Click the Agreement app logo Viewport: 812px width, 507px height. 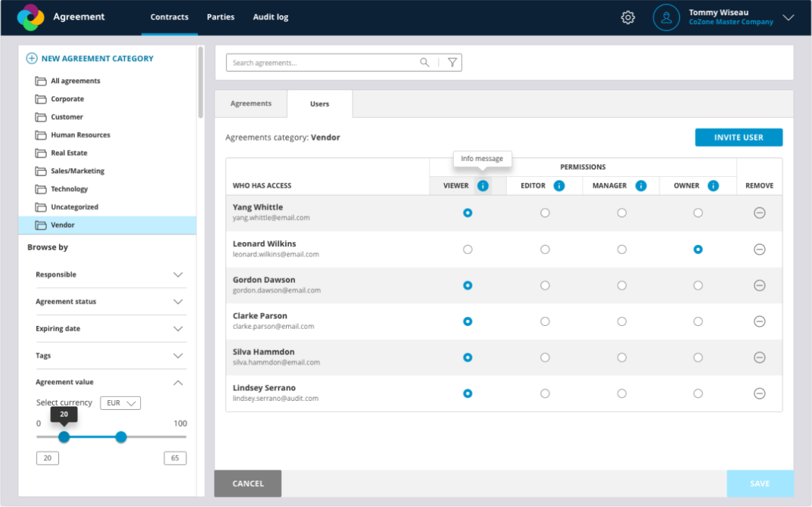pyautogui.click(x=31, y=17)
